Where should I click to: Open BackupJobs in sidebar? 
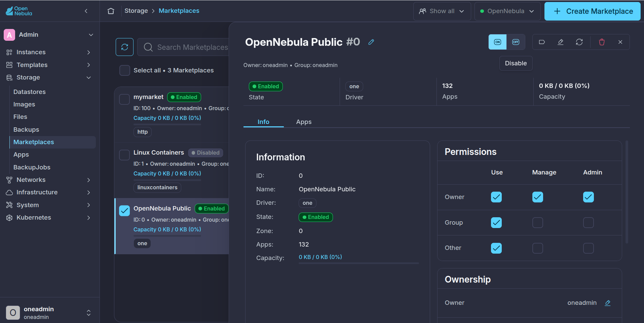(x=32, y=167)
